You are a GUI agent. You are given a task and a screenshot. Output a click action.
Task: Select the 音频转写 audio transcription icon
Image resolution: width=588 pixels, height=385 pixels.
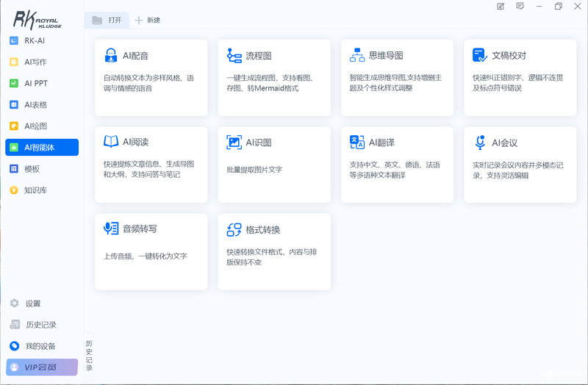click(111, 229)
